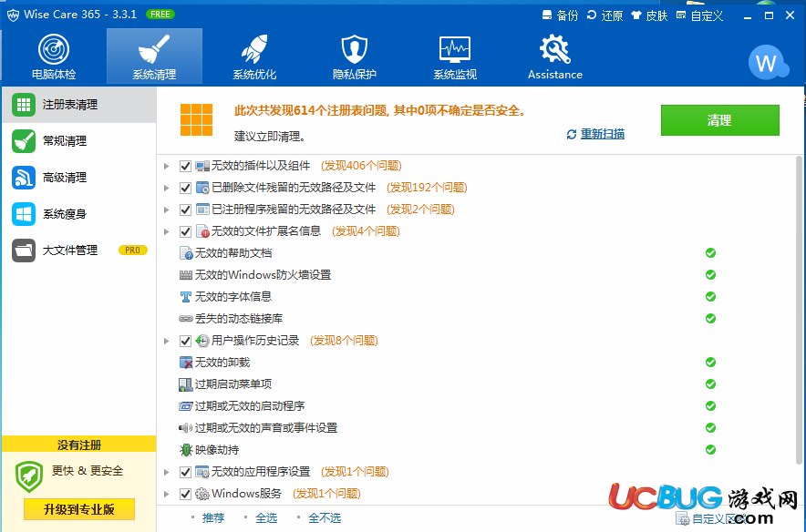
Task: Click the 重新扫描 refresh arrows icon
Action: tap(572, 135)
